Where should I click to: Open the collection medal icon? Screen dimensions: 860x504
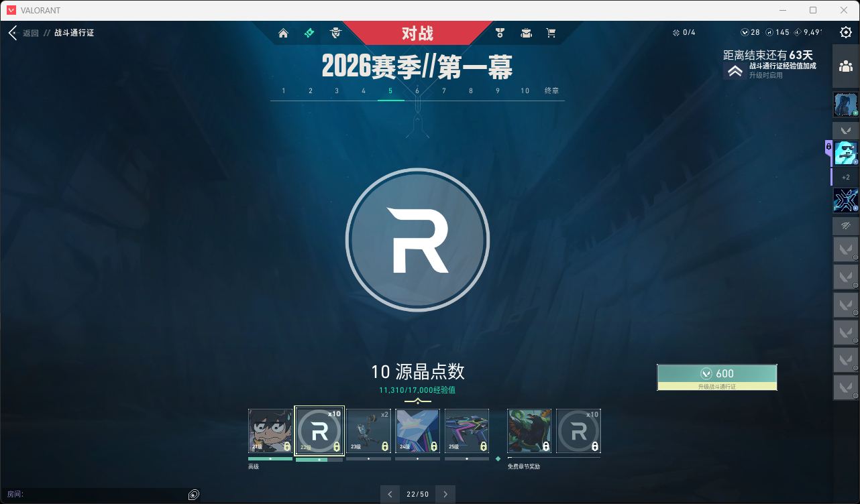pyautogui.click(x=500, y=33)
